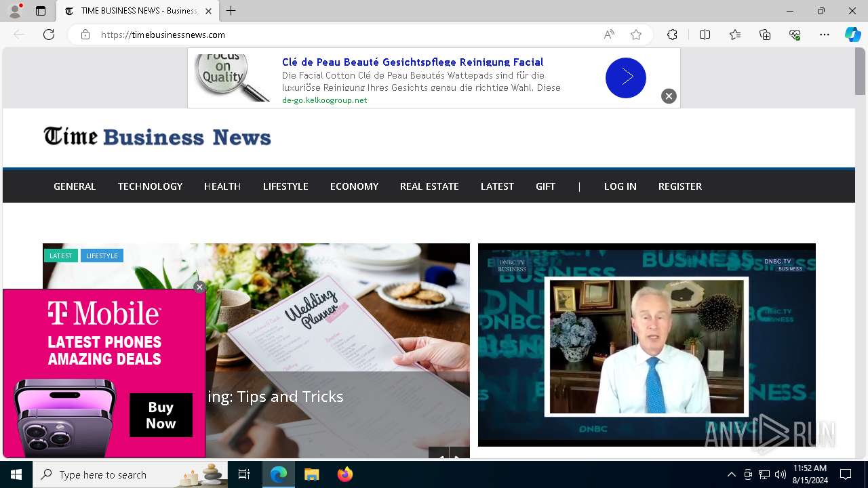Open Task View on taskbar
The height and width of the screenshot is (488, 868).
pyautogui.click(x=244, y=474)
